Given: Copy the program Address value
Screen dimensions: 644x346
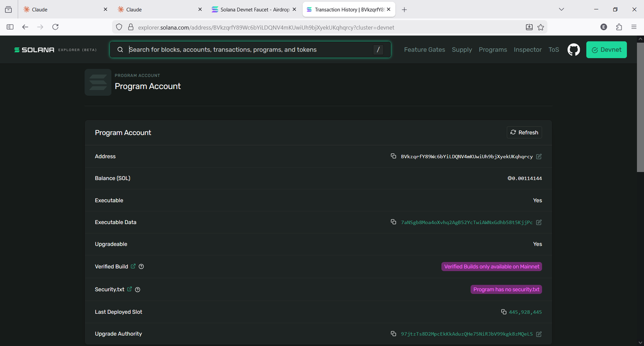Looking at the screenshot, I should coord(393,156).
